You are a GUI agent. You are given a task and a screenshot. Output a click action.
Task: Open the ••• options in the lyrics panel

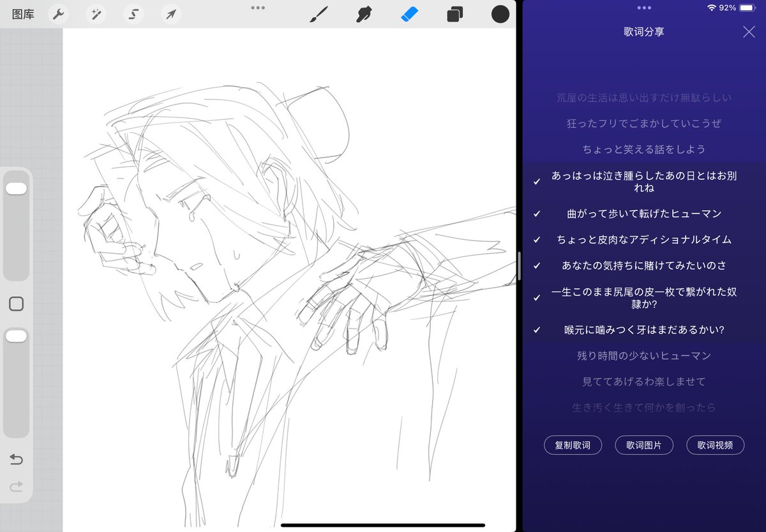coord(645,8)
